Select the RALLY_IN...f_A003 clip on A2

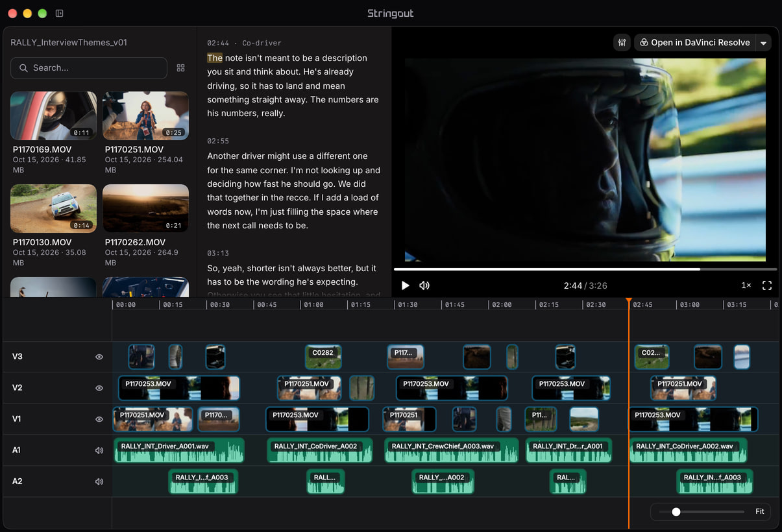tap(715, 481)
